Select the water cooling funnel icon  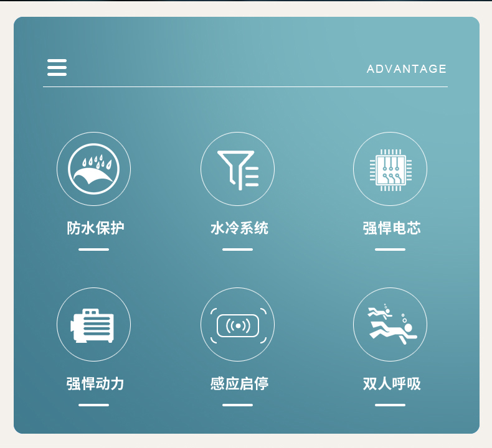pos(237,169)
